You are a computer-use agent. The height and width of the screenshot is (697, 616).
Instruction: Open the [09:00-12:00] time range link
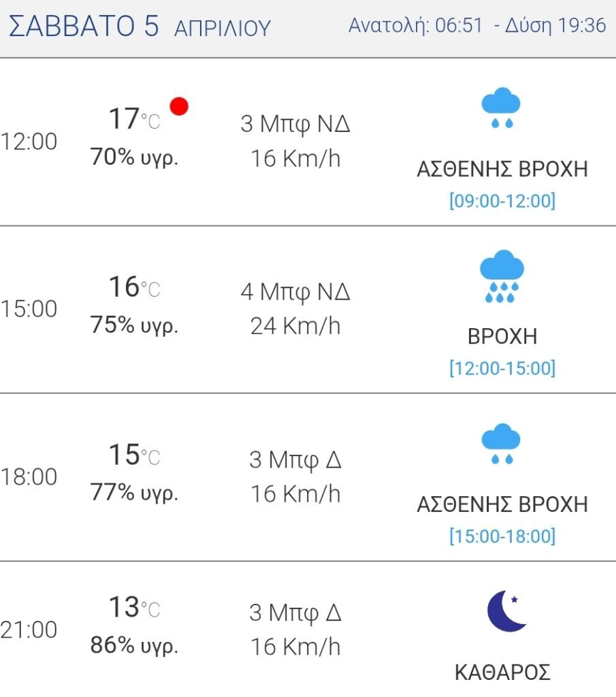[502, 201]
